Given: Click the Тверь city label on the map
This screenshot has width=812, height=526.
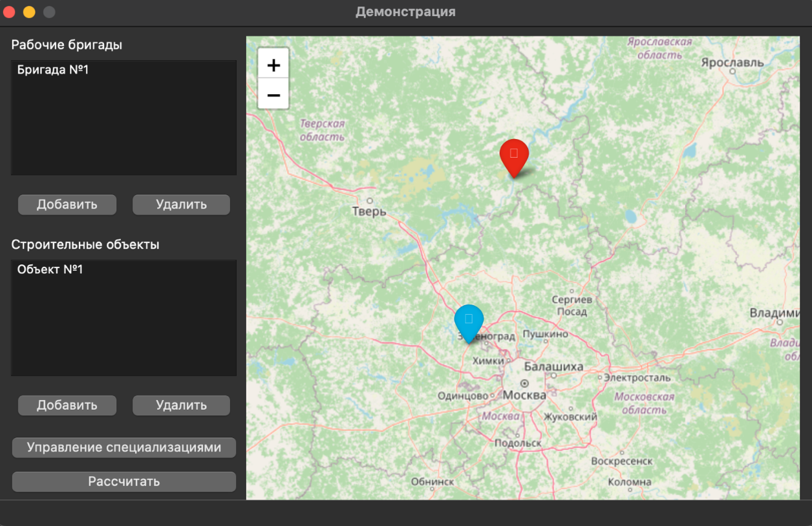Looking at the screenshot, I should tap(369, 211).
